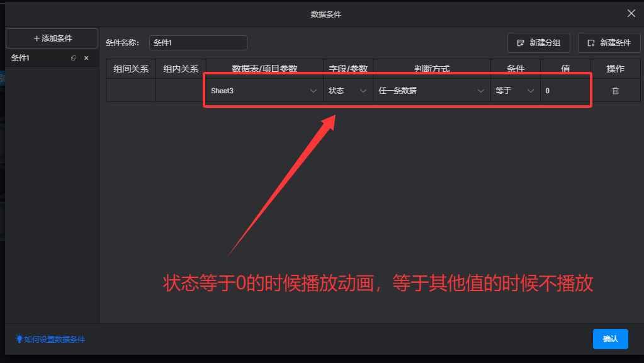Click 新建条件 button
The height and width of the screenshot is (363, 644).
click(x=609, y=43)
